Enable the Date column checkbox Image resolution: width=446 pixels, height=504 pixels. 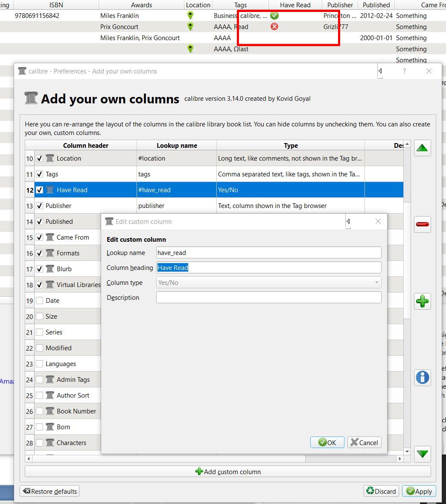coord(40,301)
